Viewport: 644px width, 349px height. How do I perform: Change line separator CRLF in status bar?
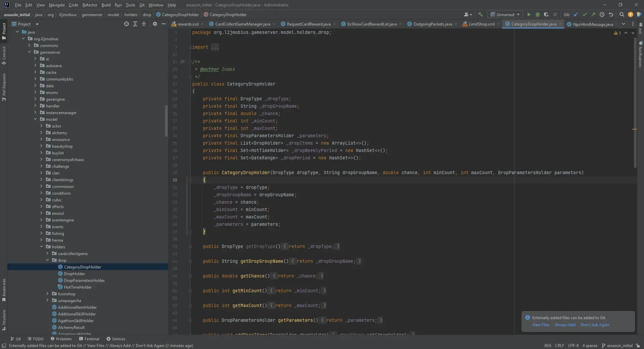(559, 345)
